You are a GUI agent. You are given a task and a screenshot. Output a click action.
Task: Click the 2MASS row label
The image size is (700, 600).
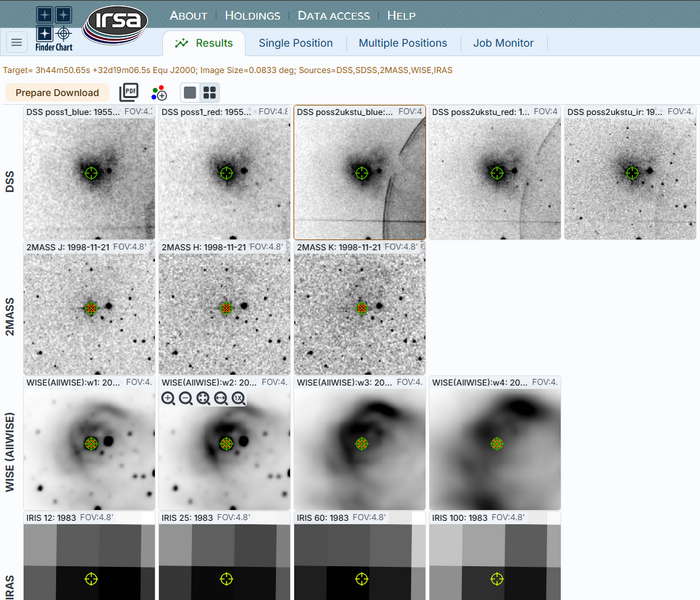[x=9, y=317]
